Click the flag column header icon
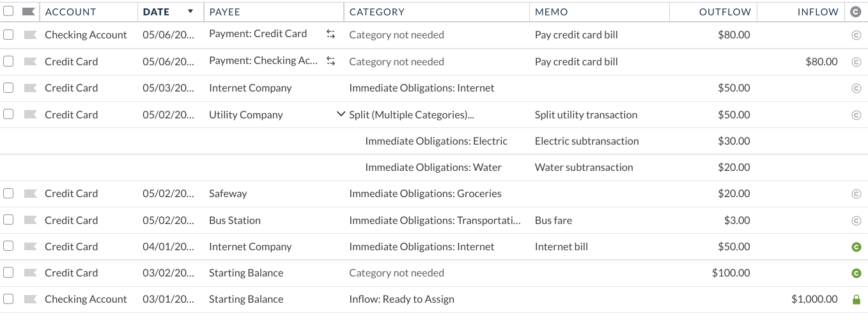The width and height of the screenshot is (868, 320). click(28, 12)
